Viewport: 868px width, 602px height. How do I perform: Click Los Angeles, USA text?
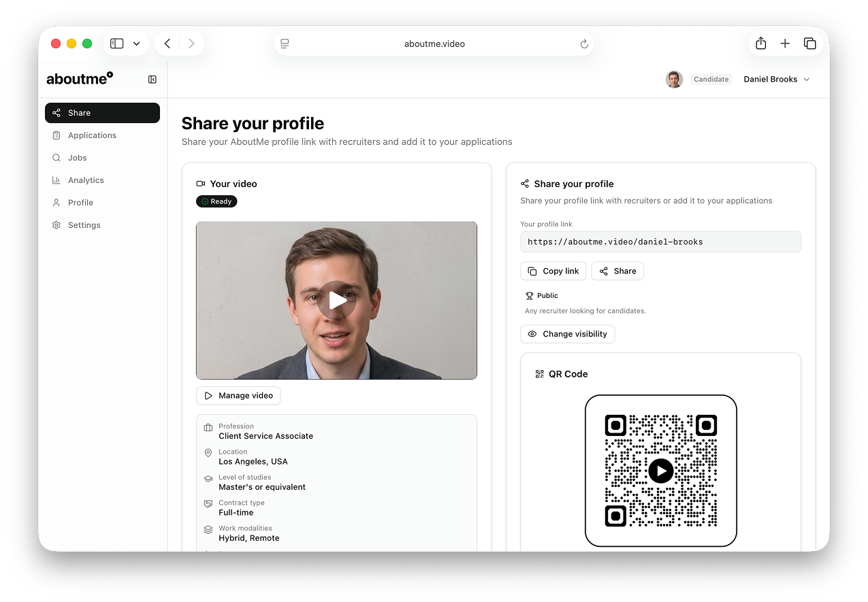[253, 462]
